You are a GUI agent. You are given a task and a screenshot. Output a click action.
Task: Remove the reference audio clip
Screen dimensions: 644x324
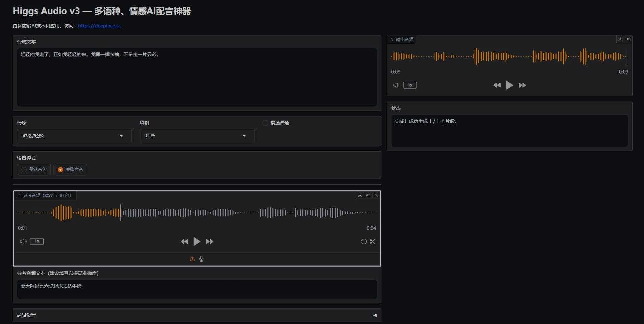tap(376, 195)
